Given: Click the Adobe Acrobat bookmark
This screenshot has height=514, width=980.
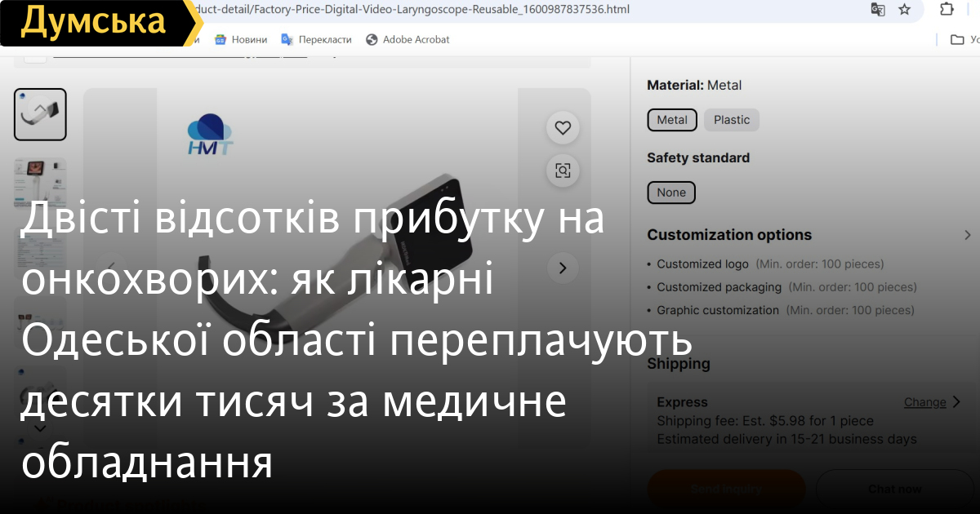Looking at the screenshot, I should click(408, 39).
